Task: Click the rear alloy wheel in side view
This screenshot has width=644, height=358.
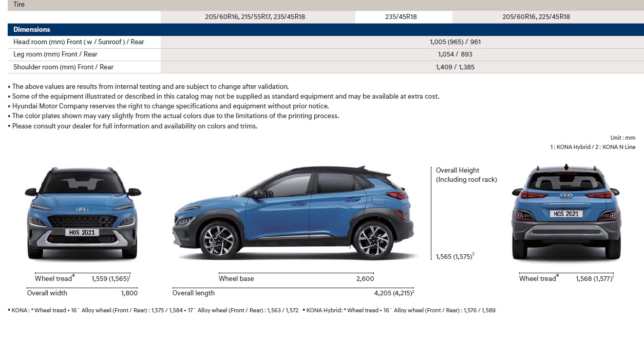Action: coord(373,240)
